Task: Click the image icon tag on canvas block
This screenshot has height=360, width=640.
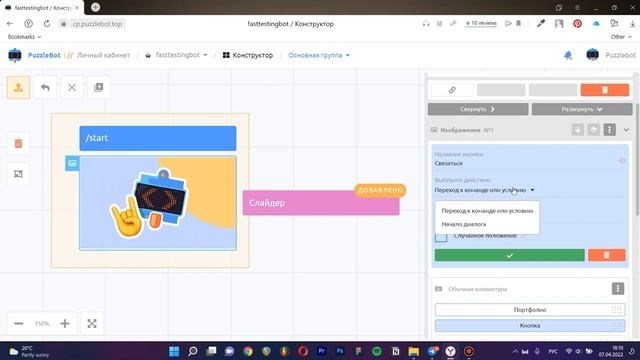Action: [72, 163]
